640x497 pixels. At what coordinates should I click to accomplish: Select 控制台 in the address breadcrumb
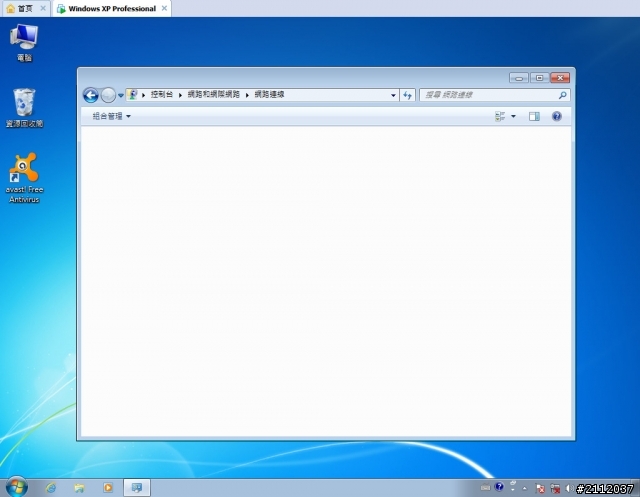(x=162, y=95)
